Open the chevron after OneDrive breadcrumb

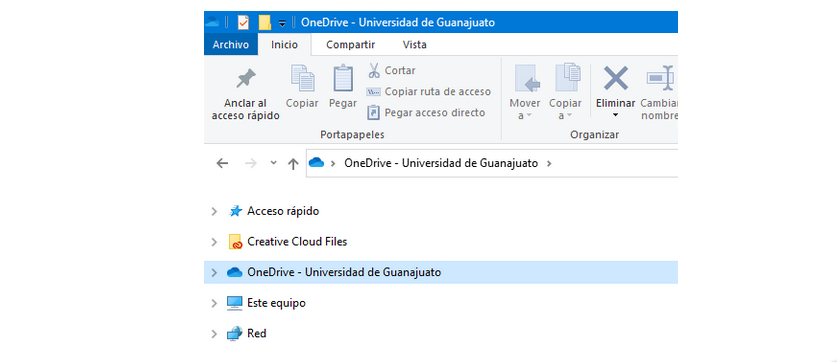click(x=549, y=163)
